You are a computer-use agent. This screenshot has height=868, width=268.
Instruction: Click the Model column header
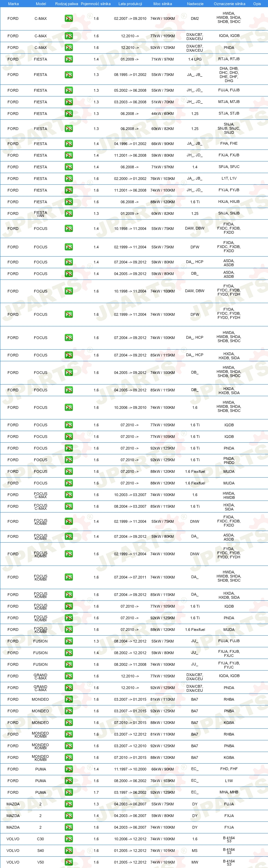[41, 4]
